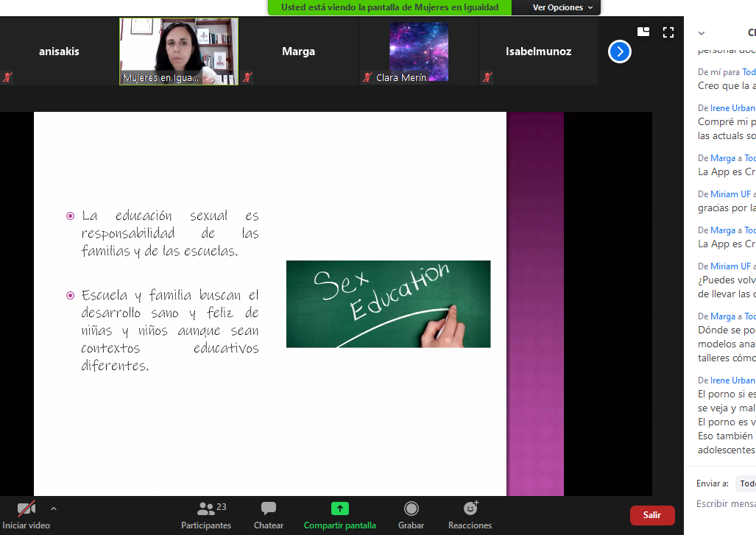The height and width of the screenshot is (535, 756).
Task: Start recording with the Grabar icon
Action: [411, 509]
